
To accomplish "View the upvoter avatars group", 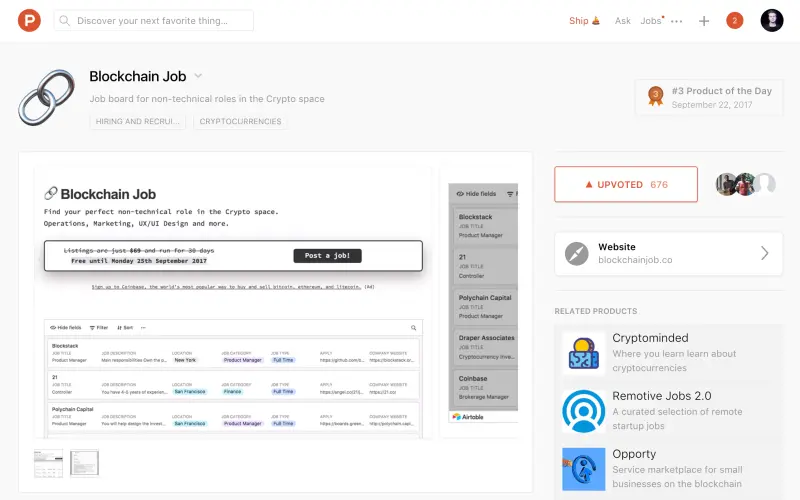I will [745, 184].
